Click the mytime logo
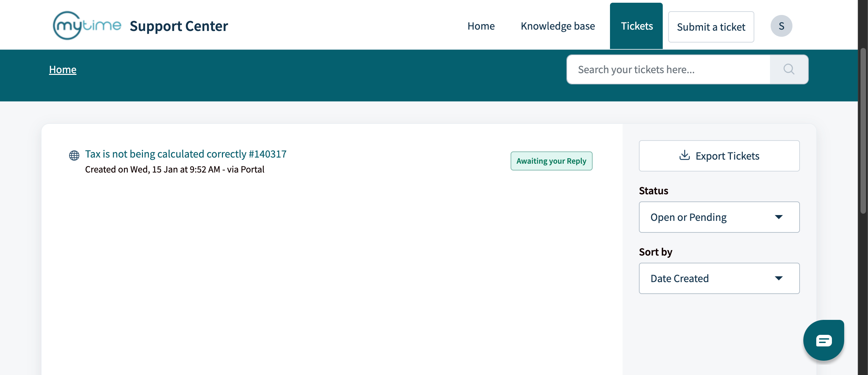This screenshot has width=868, height=375. [87, 26]
